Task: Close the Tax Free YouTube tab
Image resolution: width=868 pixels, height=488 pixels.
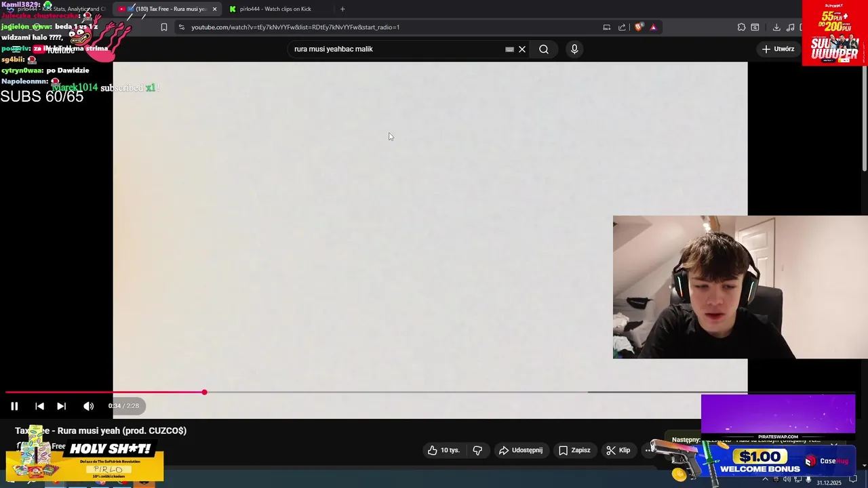Action: click(214, 9)
